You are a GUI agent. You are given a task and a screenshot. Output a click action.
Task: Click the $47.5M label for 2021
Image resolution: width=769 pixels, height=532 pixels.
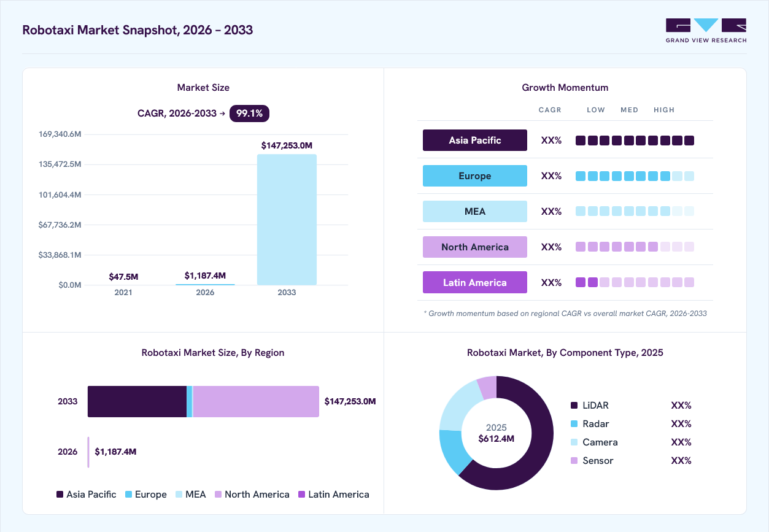tap(123, 277)
